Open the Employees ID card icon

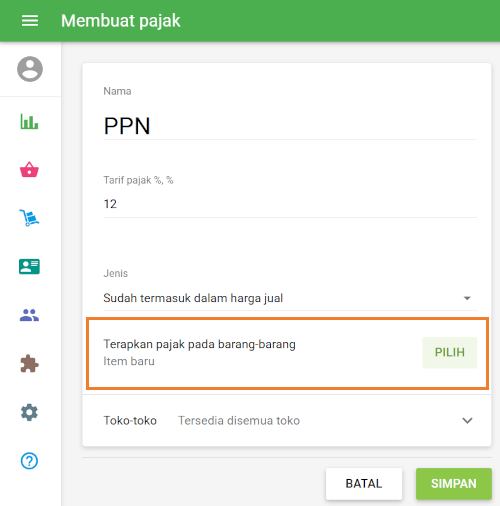(x=29, y=266)
